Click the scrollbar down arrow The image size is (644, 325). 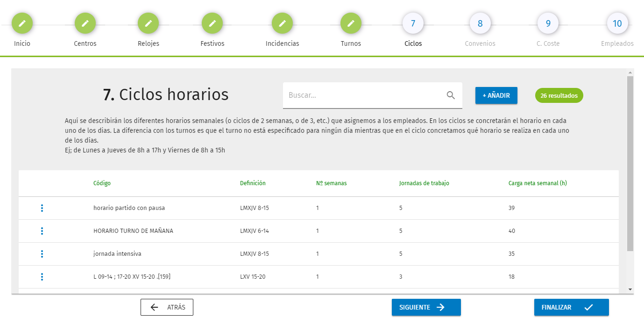(630, 289)
